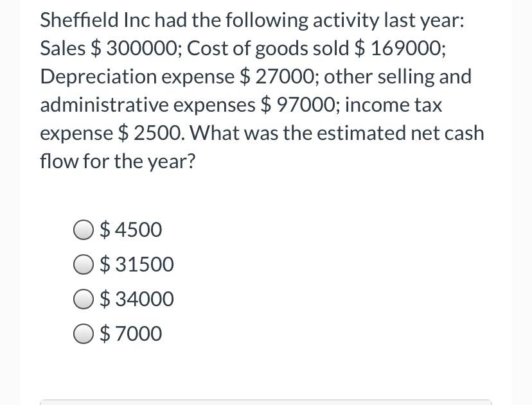Click the '$ 34000' answer label text
This screenshot has height=405, width=532.
pyautogui.click(x=137, y=299)
